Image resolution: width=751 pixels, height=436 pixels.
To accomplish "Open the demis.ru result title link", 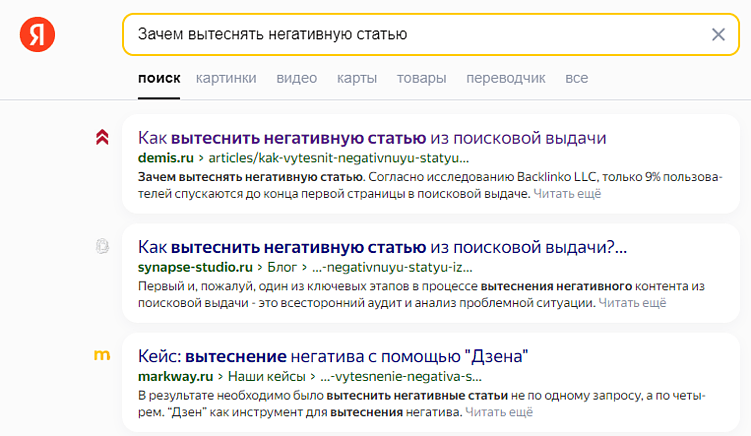I will [372, 138].
